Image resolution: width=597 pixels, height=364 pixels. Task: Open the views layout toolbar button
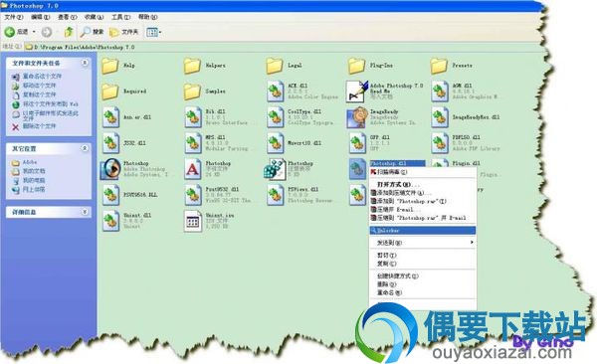(x=153, y=32)
